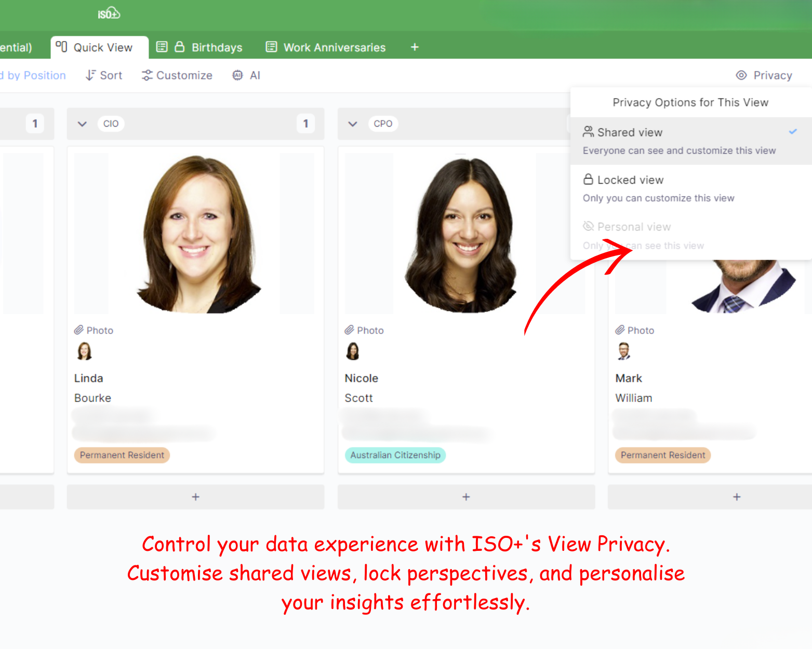Switch to the Work Anniversaries tab
Screen dimensions: 812x649
click(326, 47)
